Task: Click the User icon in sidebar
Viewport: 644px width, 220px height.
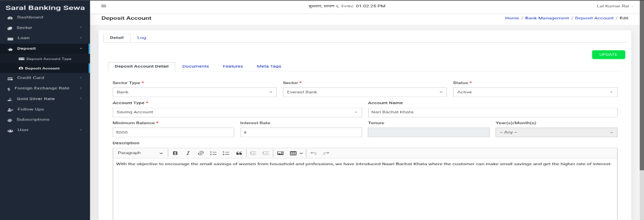Action: point(10,130)
